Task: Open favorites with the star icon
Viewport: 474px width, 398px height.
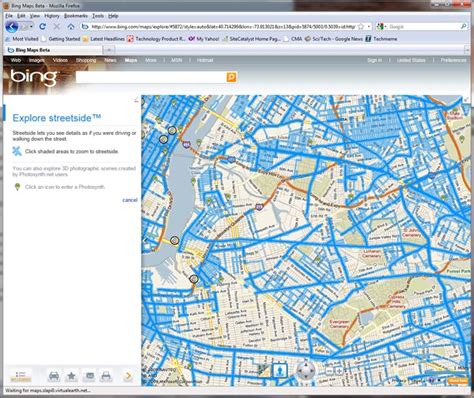Action: tap(71, 376)
